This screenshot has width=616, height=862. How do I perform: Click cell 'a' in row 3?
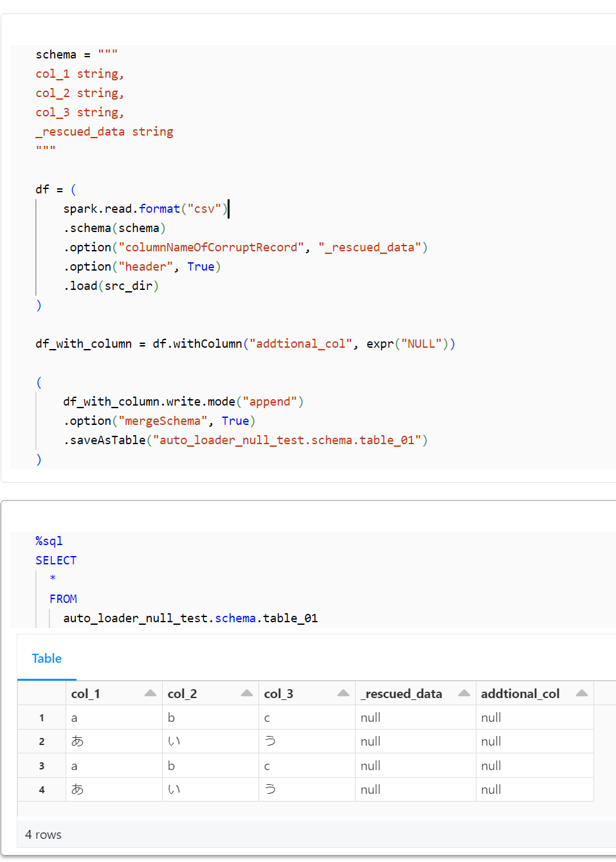point(114,766)
